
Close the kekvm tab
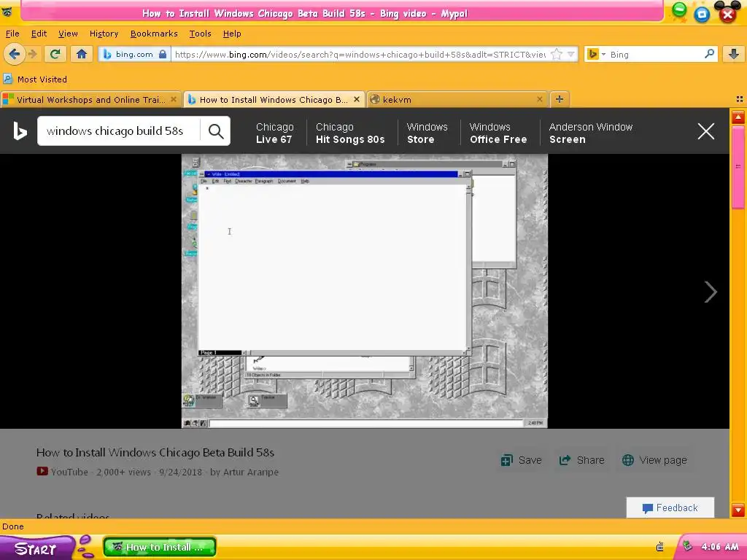[540, 99]
